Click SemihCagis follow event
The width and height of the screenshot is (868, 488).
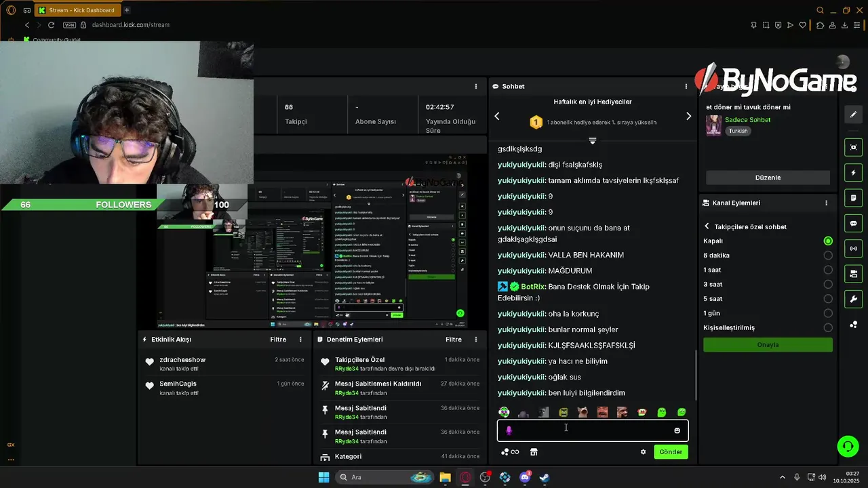pos(224,388)
